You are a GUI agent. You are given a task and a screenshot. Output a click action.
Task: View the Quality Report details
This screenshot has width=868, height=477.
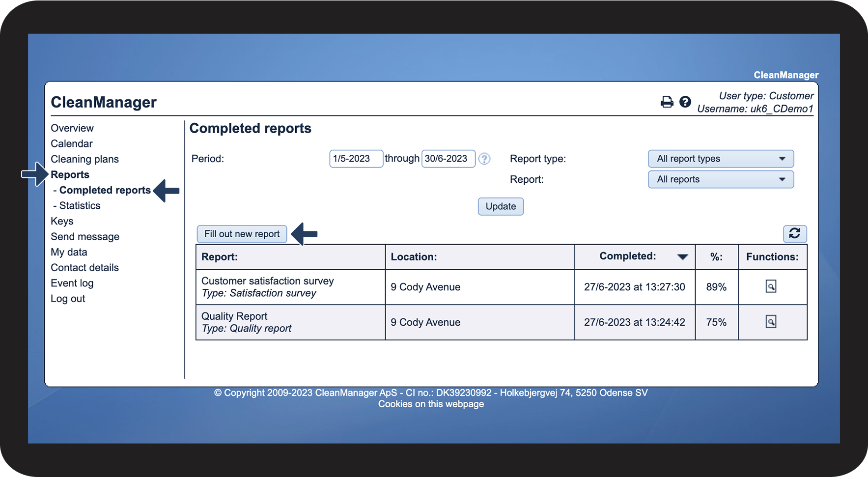click(771, 322)
